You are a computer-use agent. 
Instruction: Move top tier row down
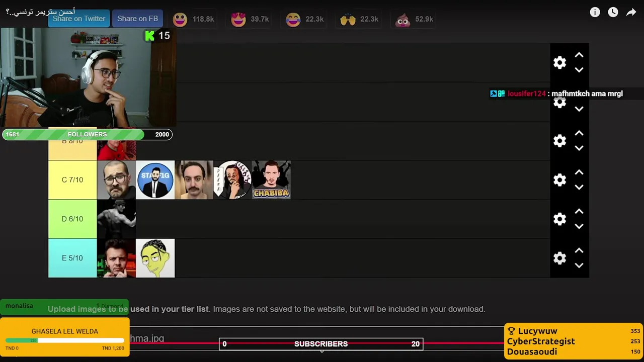coord(579,70)
